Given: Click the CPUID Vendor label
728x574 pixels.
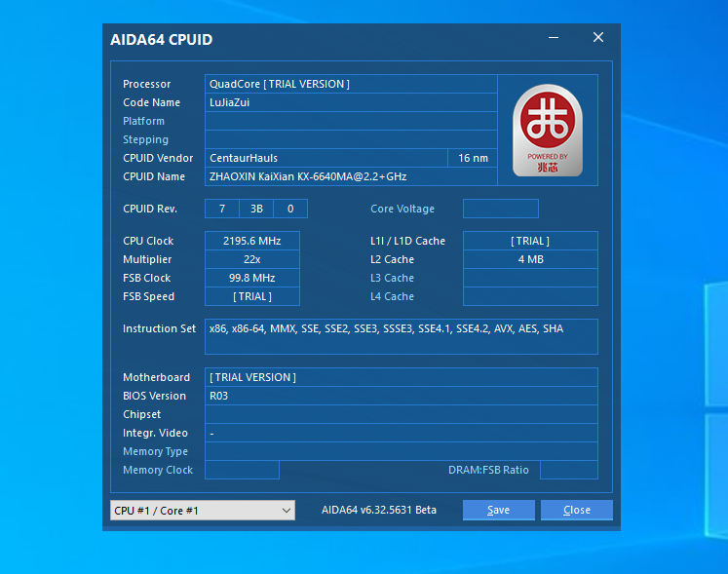Looking at the screenshot, I should [158, 158].
